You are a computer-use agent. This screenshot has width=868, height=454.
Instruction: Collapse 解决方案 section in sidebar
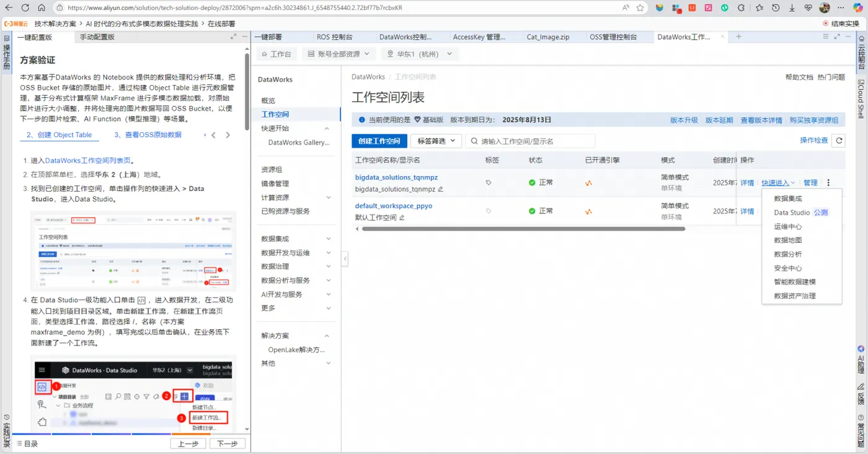(327, 336)
